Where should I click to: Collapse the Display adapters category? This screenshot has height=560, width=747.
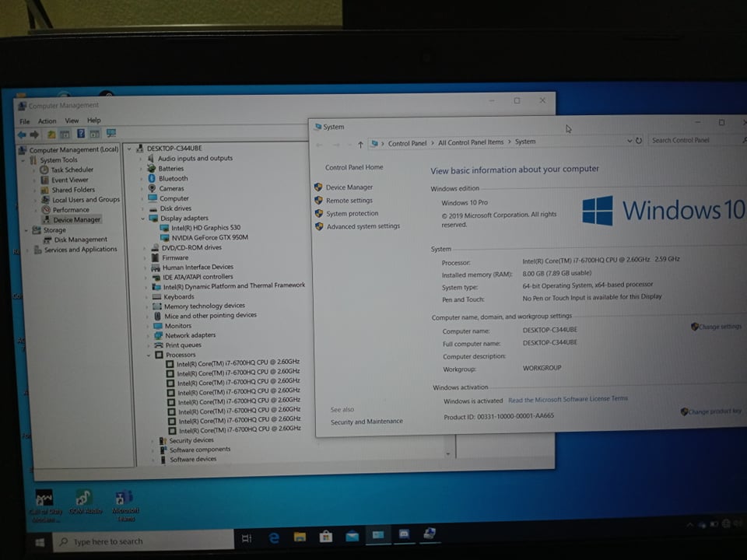click(142, 219)
